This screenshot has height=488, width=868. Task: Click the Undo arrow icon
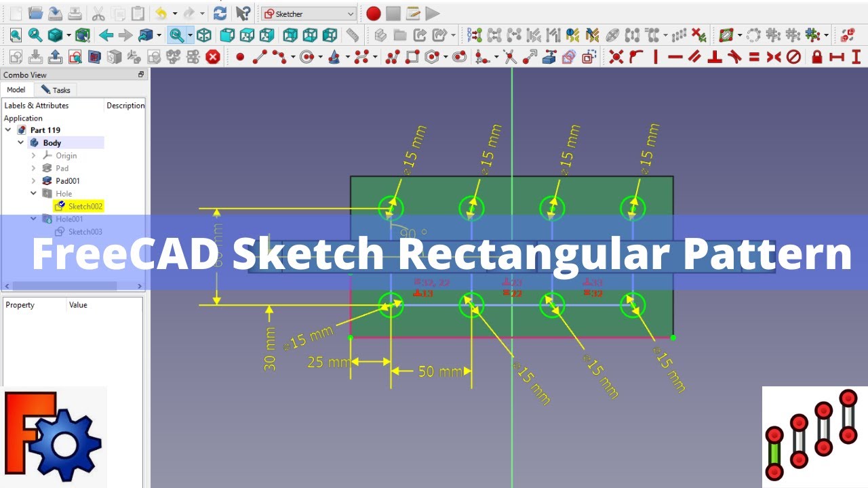(x=161, y=13)
